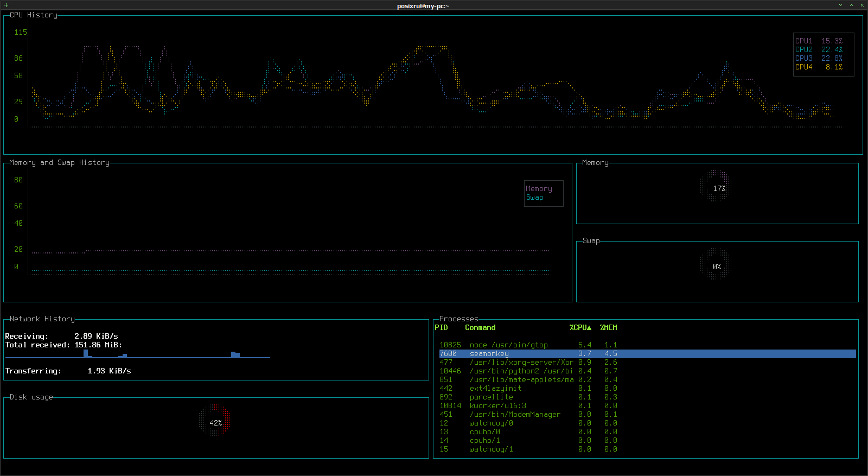Select the parcellite process row
868x476 pixels.
[648, 397]
